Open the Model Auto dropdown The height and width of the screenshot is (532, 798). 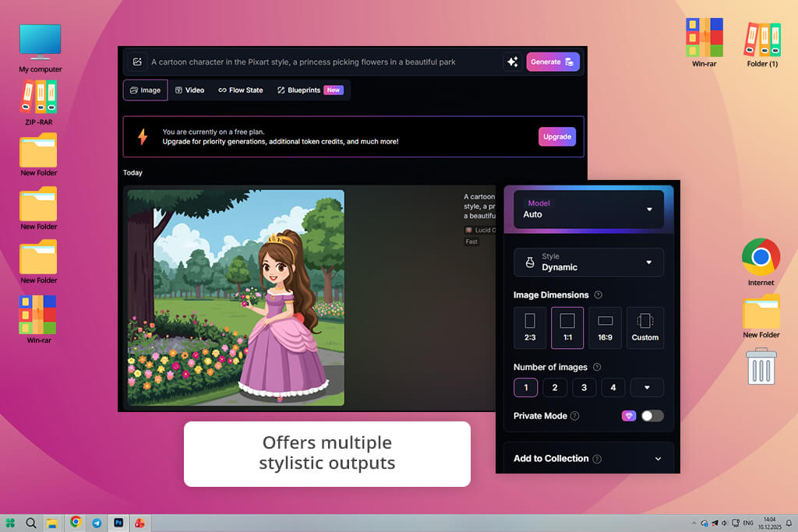(x=588, y=209)
